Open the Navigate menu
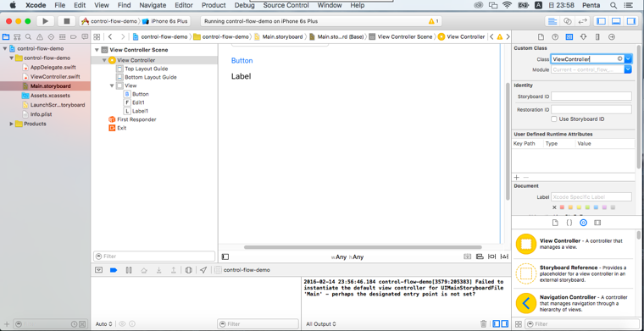644x331 pixels. tap(153, 5)
